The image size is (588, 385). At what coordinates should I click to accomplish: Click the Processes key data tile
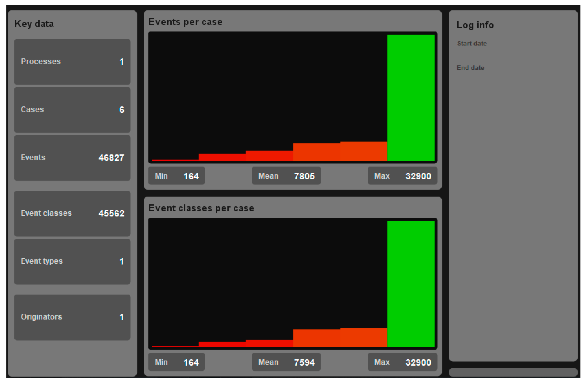click(72, 62)
